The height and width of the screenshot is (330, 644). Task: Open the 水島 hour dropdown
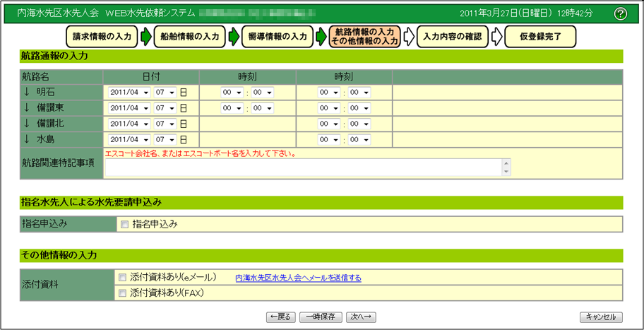(329, 139)
